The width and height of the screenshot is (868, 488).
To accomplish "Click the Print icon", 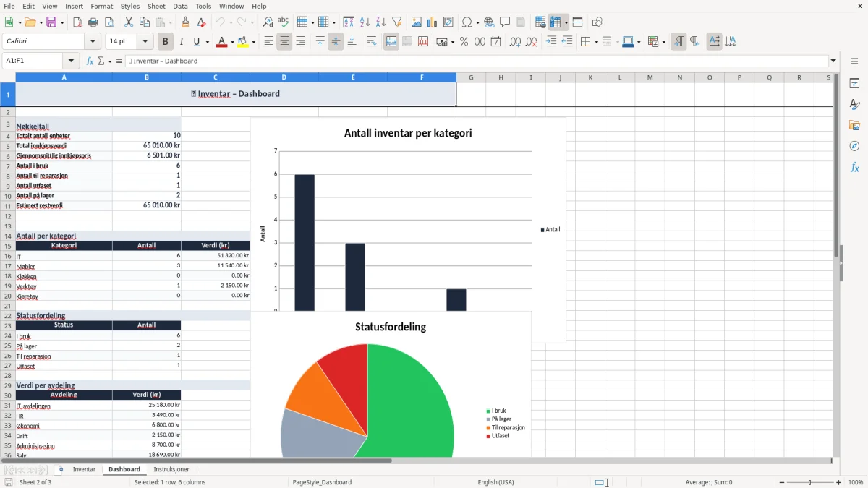I will pos(93,22).
